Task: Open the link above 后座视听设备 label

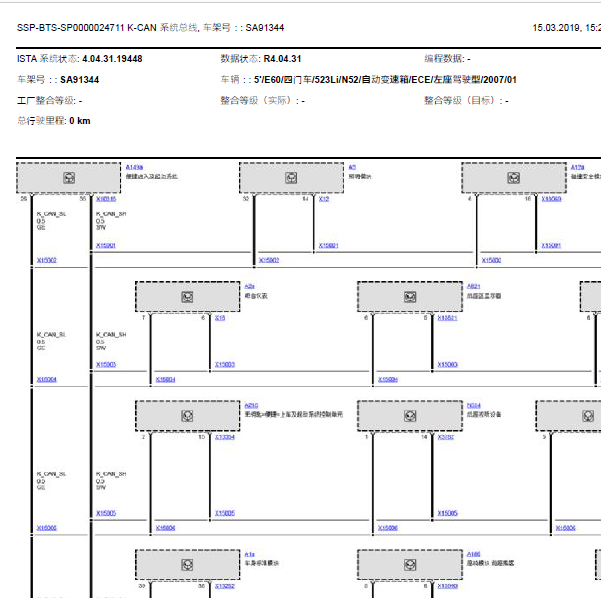Action: click(x=474, y=406)
